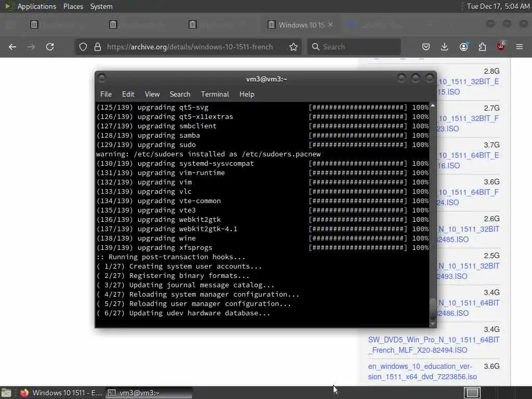Switch to the second archive browser tab

(142, 25)
